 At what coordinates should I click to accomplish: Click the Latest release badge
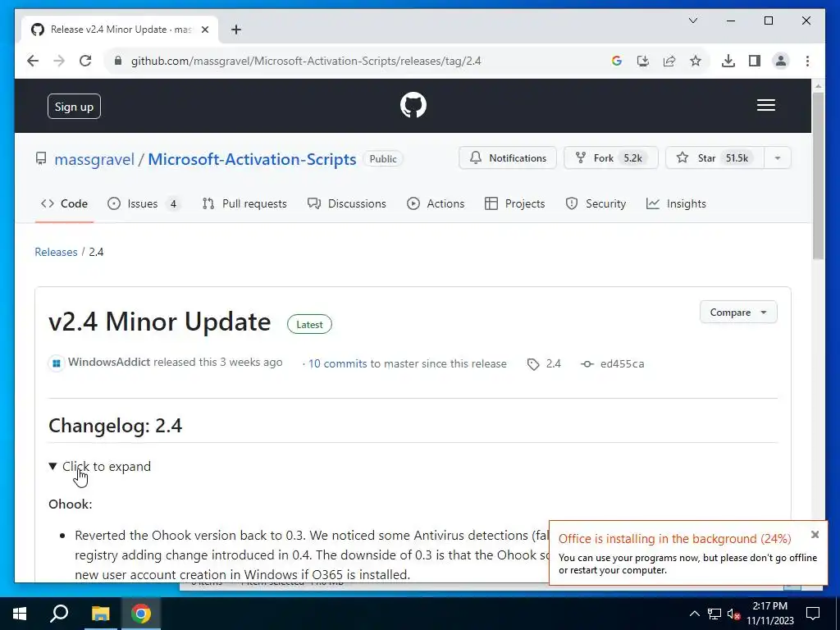(x=309, y=324)
